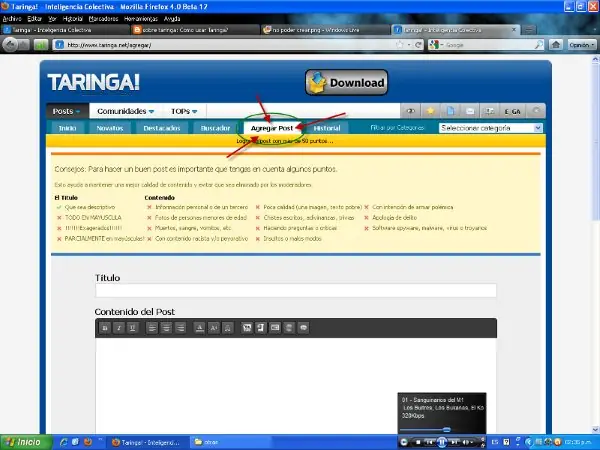The width and height of the screenshot is (600, 450).
Task: Center-align the post text
Action: click(166, 328)
